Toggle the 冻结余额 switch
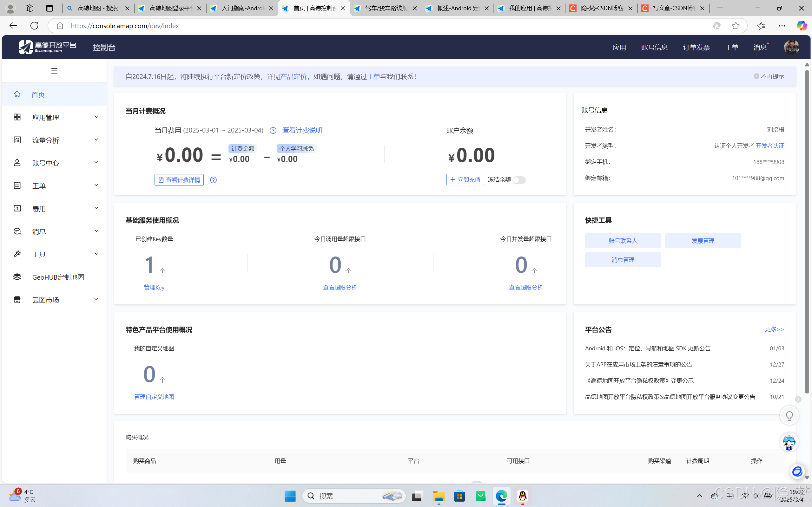Image resolution: width=812 pixels, height=507 pixels. [519, 180]
